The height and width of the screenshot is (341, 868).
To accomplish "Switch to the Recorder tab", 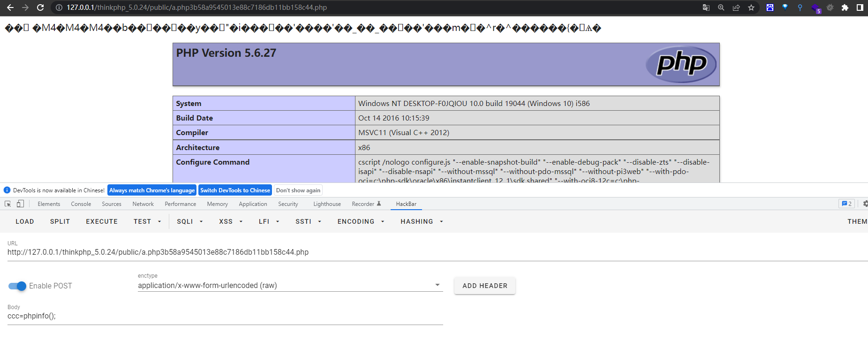I will tap(366, 204).
